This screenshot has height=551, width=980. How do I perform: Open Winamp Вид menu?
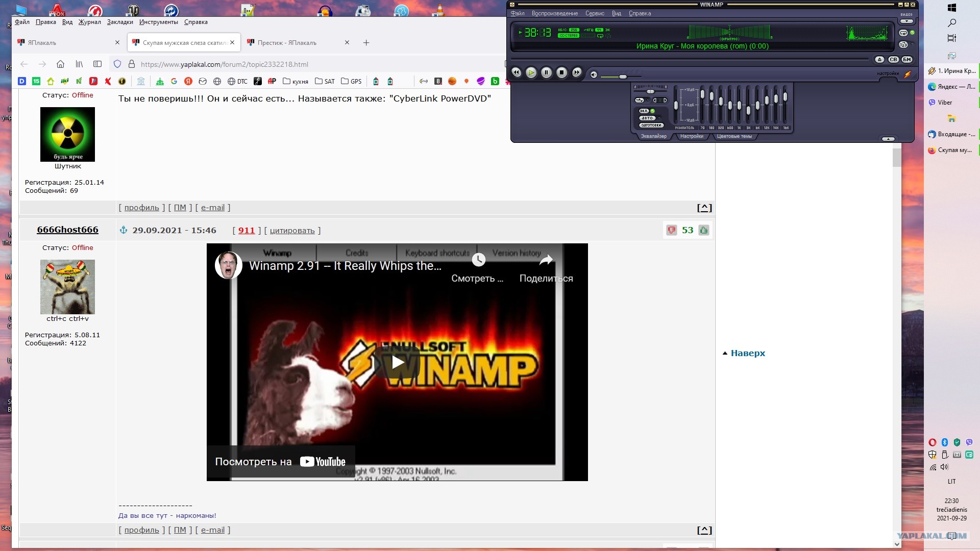point(617,14)
